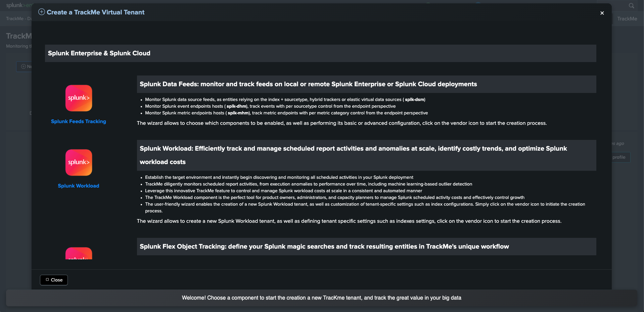Open the Splunk Feeds Tracking link

(x=79, y=121)
